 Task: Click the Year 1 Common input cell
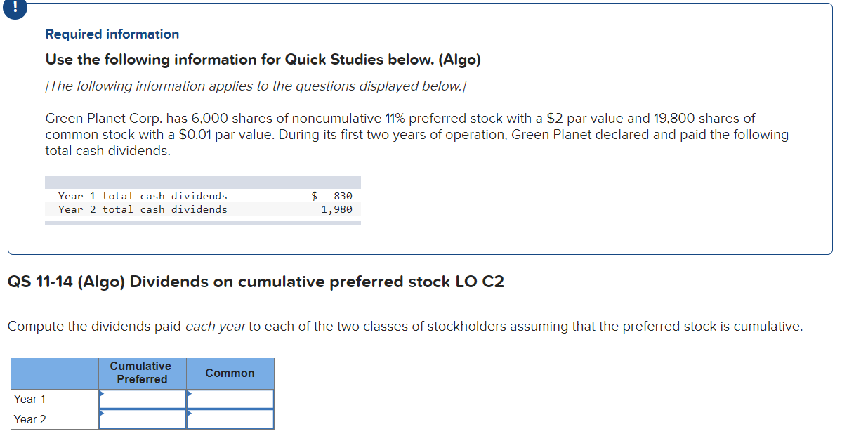(x=230, y=399)
